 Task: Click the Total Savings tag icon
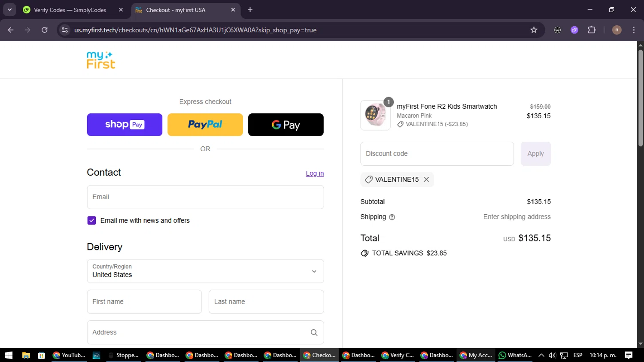click(x=365, y=253)
